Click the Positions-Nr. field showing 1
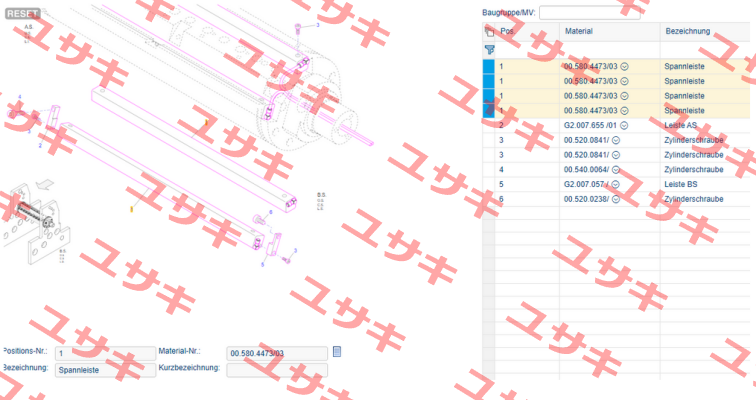 (105, 353)
